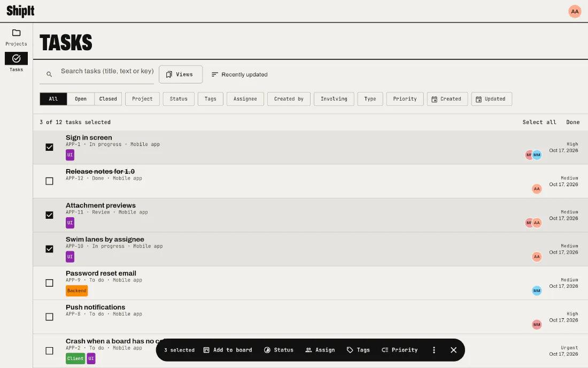
Task: Open the Assignee filter dropdown
Action: (x=245, y=99)
